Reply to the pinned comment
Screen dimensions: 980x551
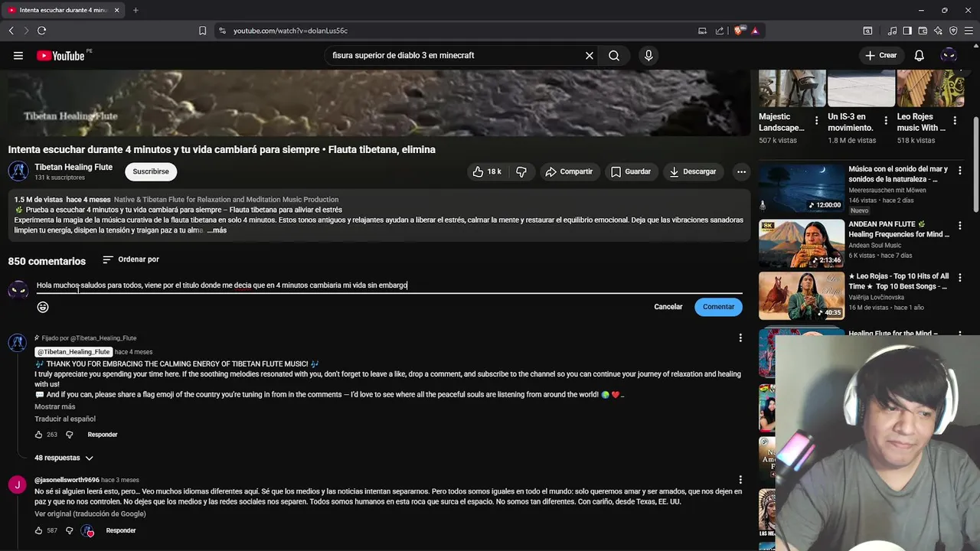(x=103, y=435)
